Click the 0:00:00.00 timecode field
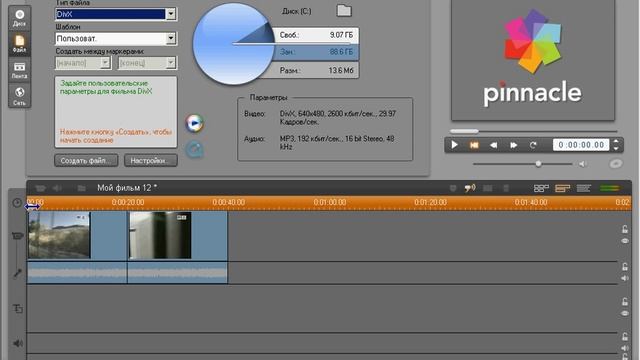 (x=581, y=145)
